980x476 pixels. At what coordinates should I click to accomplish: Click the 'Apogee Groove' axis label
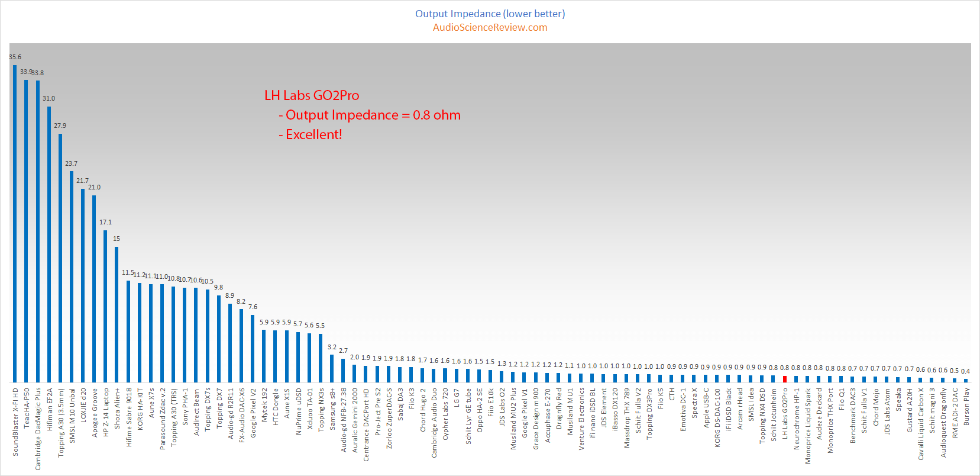[95, 413]
